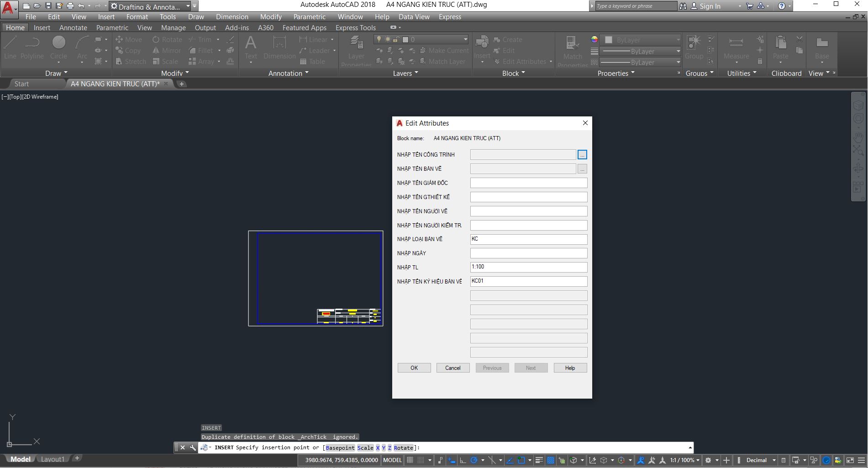Open the Dimension menu
The width and height of the screenshot is (868, 468).
pyautogui.click(x=232, y=17)
